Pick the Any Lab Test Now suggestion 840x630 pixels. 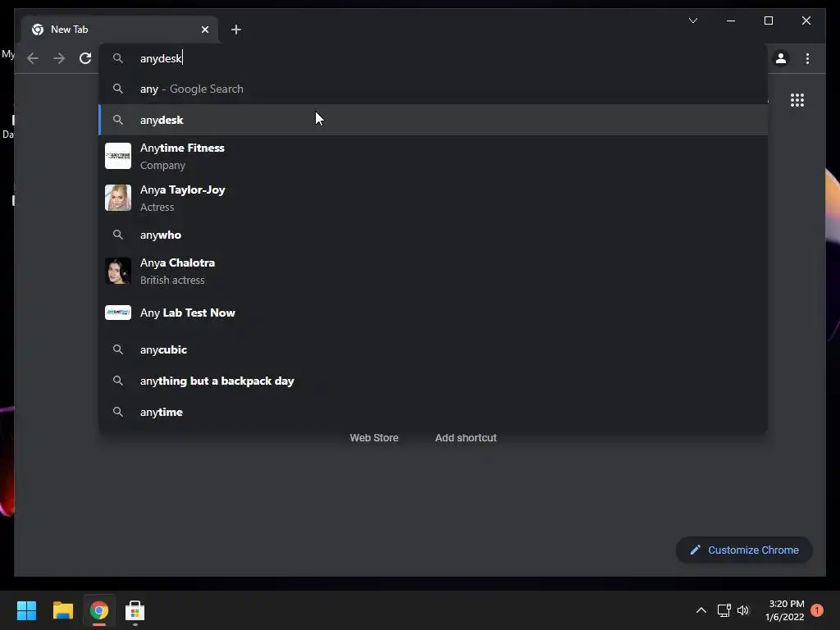433,313
